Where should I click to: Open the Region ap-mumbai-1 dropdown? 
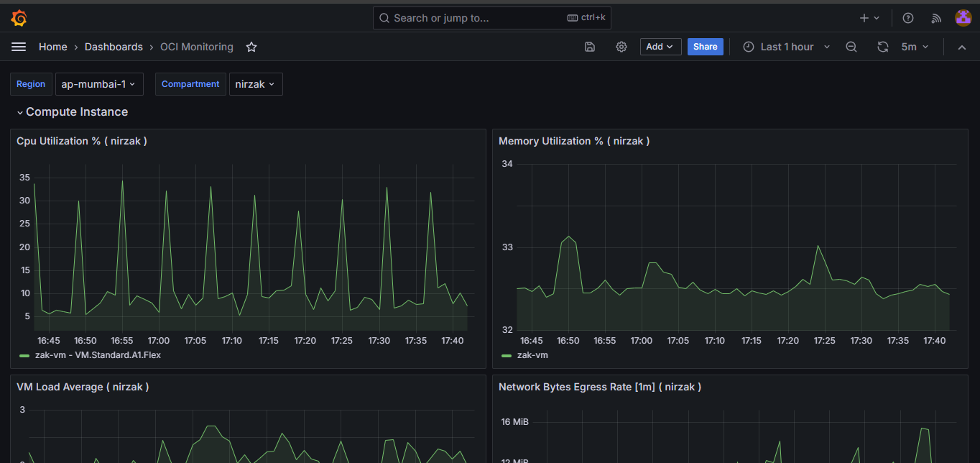pyautogui.click(x=99, y=84)
